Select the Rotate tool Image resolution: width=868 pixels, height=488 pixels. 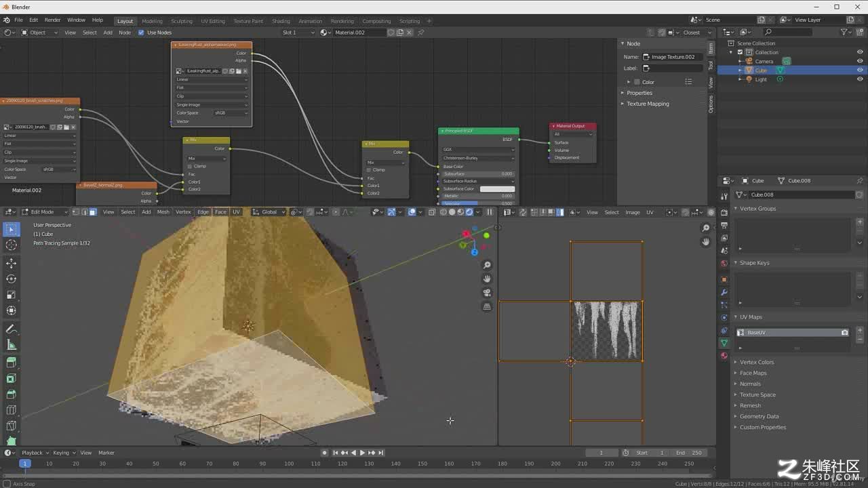point(11,279)
